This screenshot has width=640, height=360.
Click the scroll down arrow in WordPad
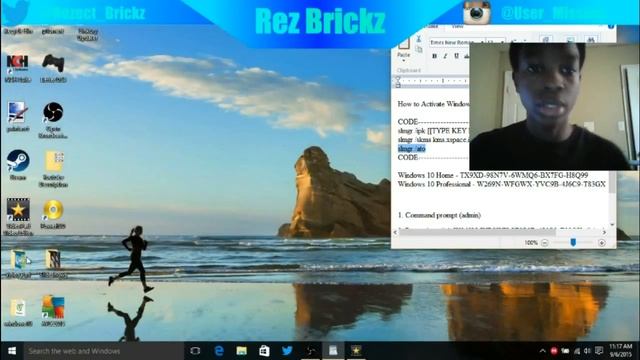(x=612, y=224)
